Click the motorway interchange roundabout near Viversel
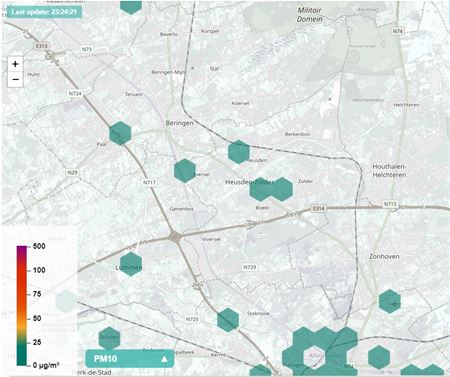Screen dimensions: 450x377 175,236
